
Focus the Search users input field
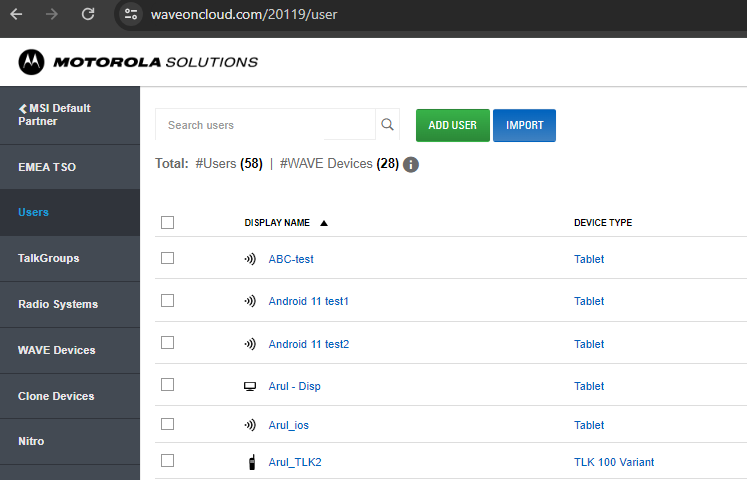[x=265, y=125]
